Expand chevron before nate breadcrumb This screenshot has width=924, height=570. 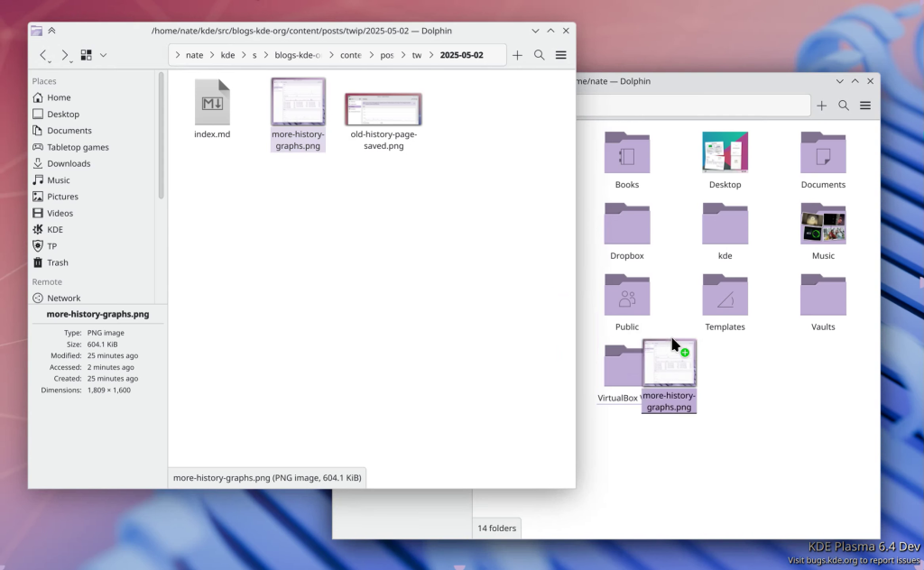tap(178, 55)
